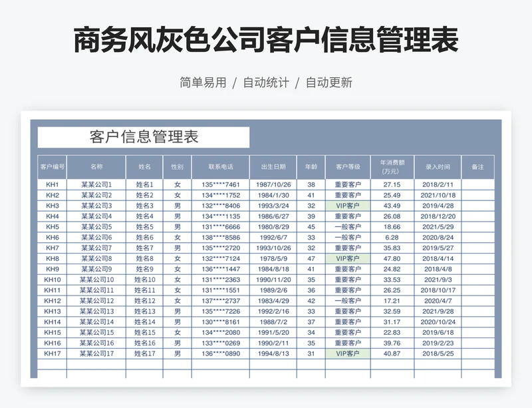Click the 客户信息管理表 title box
This screenshot has width=532, height=408.
click(x=144, y=137)
